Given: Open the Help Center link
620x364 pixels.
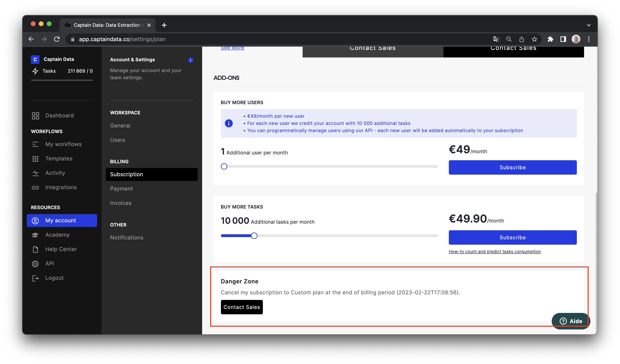Looking at the screenshot, I should [62, 249].
